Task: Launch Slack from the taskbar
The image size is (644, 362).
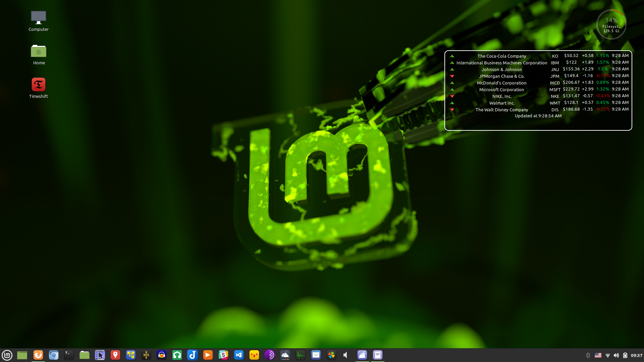Action: pos(223,355)
